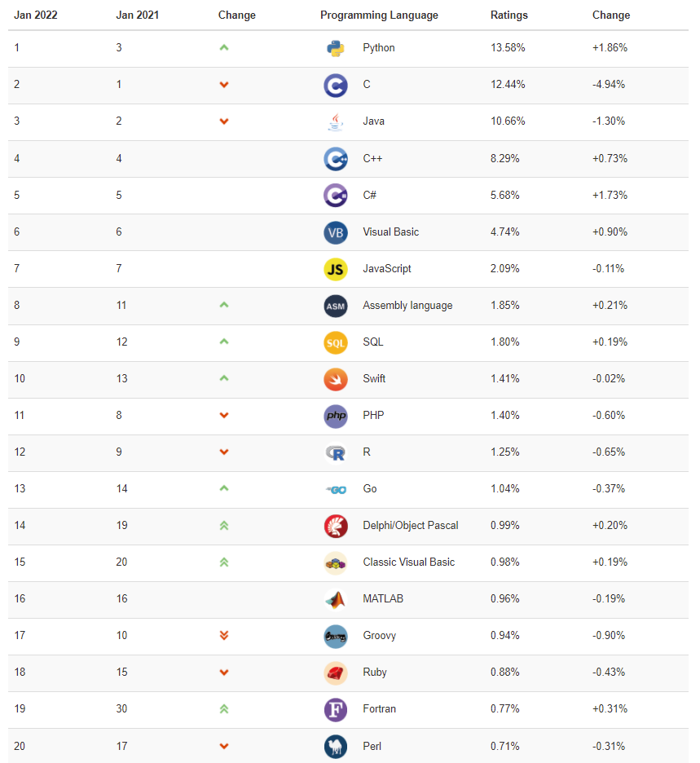This screenshot has width=700, height=763.
Task: Click the Ratings column header
Action: tap(509, 15)
